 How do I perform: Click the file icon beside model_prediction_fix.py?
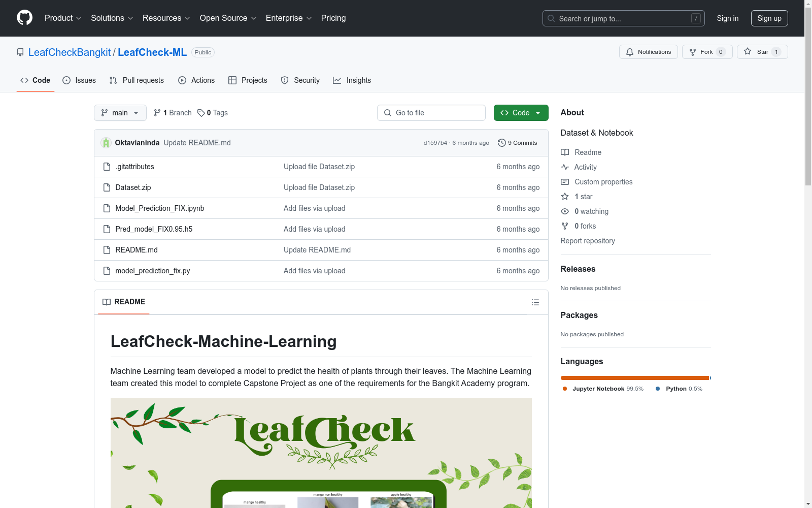(x=107, y=271)
